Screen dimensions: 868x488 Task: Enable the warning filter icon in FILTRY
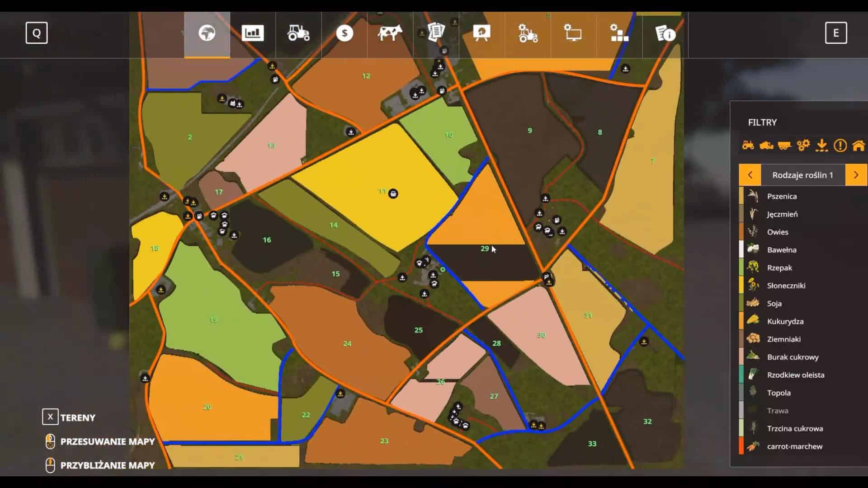[x=840, y=145]
